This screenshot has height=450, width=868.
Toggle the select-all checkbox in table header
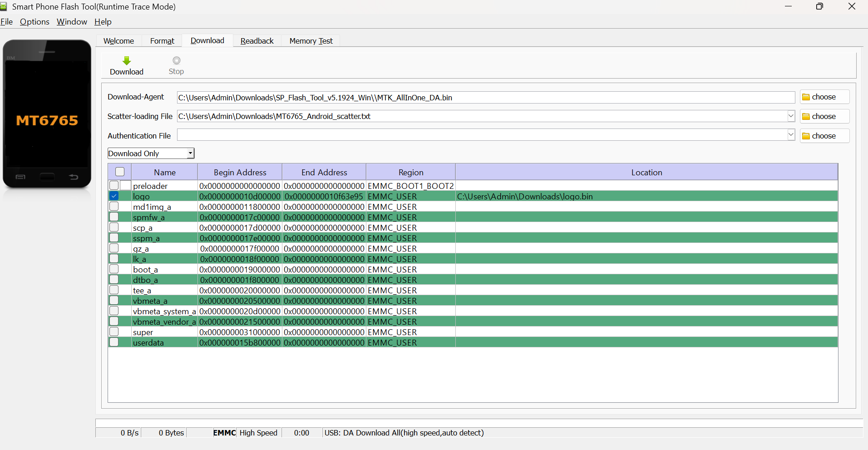120,172
